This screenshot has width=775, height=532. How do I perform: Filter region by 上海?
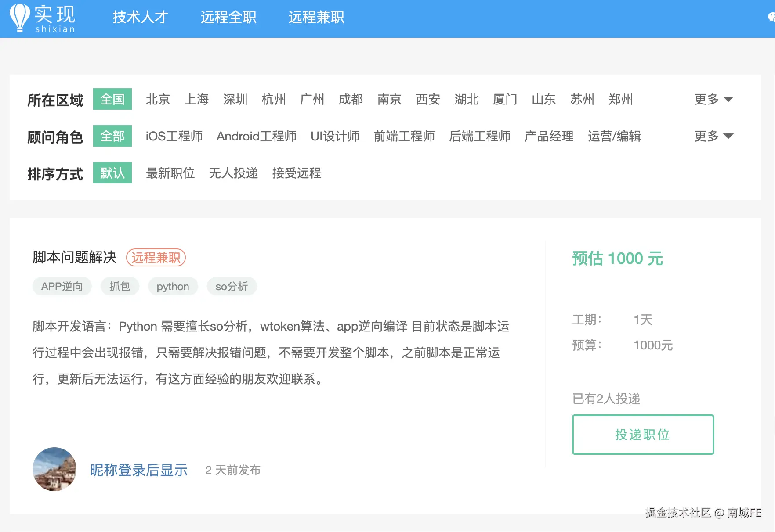click(196, 100)
